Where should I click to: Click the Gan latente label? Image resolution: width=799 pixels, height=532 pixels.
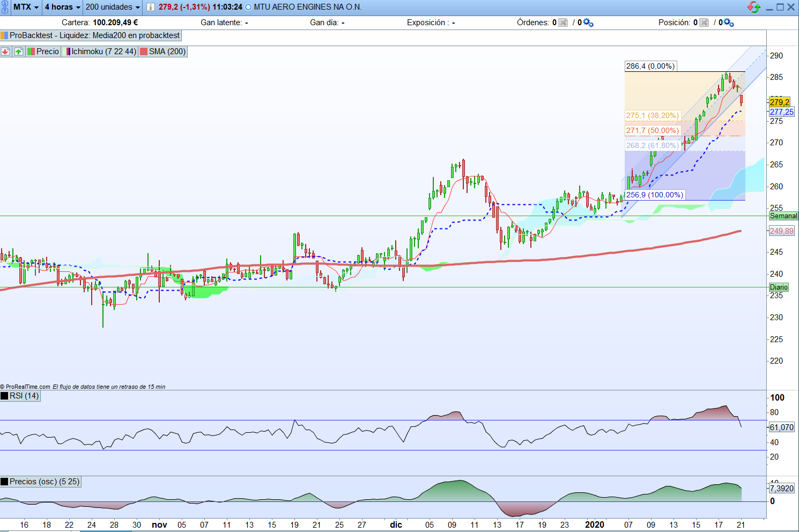click(221, 23)
